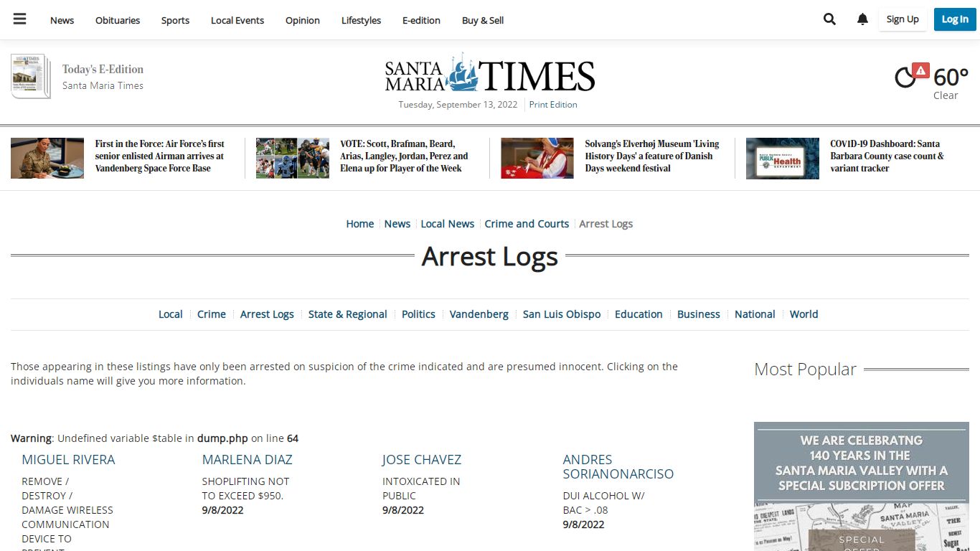Open the Print Edition link
The image size is (980, 551).
(553, 105)
